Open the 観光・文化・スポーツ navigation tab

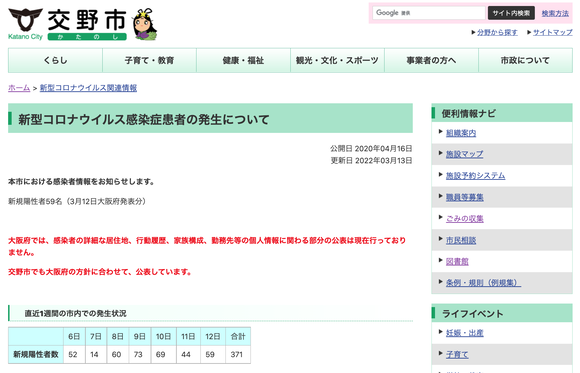[337, 60]
